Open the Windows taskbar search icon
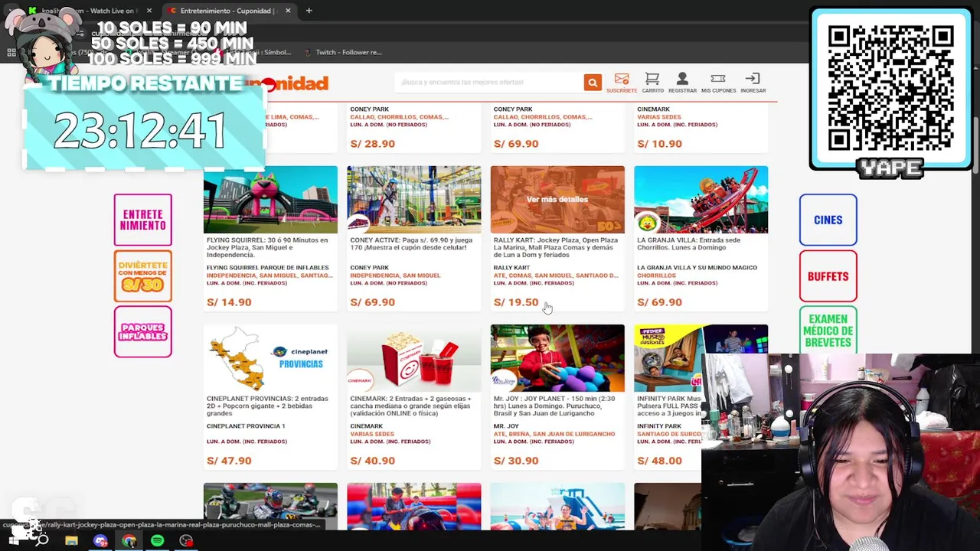The width and height of the screenshot is (980, 551). tap(43, 541)
